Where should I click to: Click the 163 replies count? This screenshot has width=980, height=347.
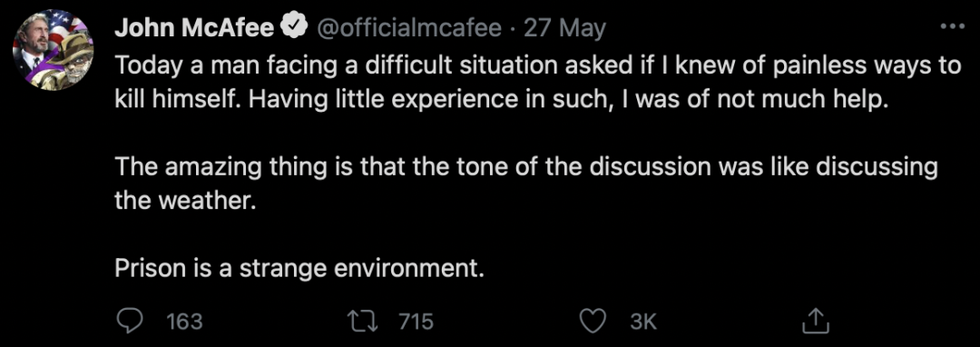pyautogui.click(x=184, y=322)
